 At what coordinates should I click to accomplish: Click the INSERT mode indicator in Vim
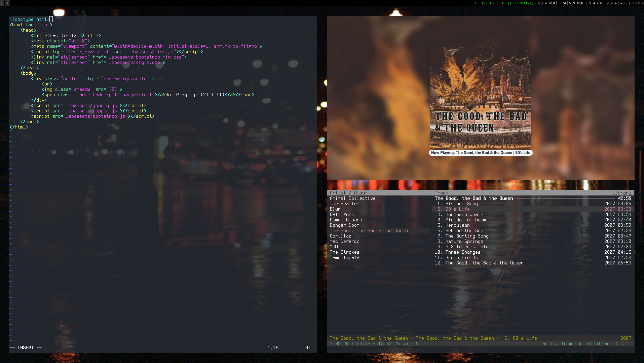[26, 348]
